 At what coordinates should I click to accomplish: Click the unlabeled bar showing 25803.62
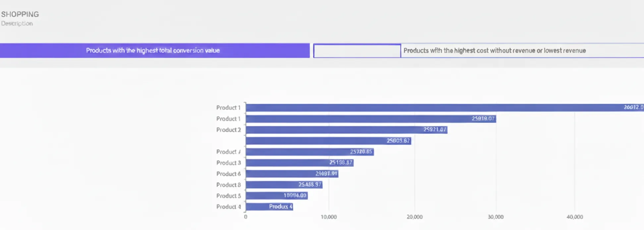[x=328, y=141]
